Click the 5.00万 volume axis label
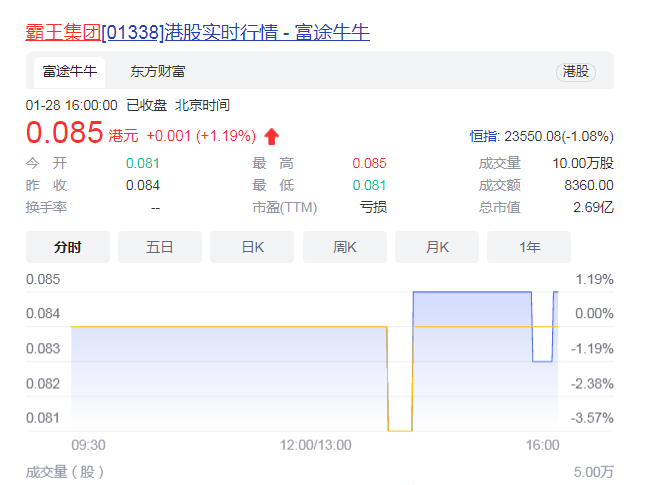 [594, 472]
